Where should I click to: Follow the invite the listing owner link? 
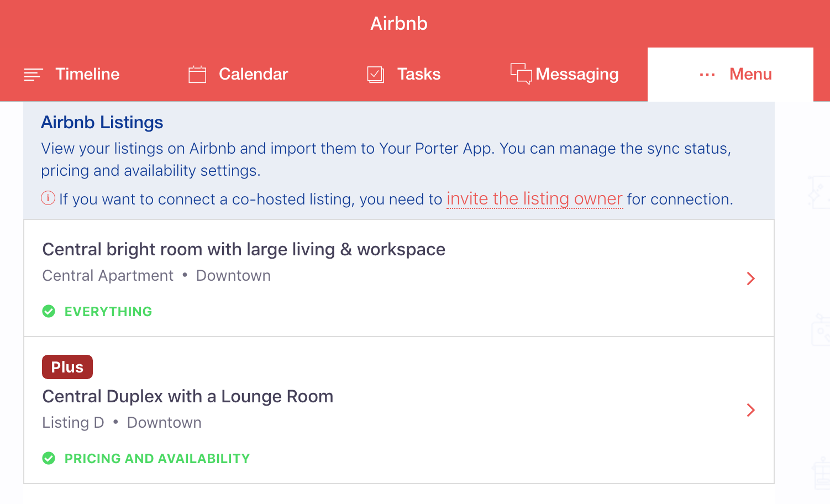click(x=535, y=199)
